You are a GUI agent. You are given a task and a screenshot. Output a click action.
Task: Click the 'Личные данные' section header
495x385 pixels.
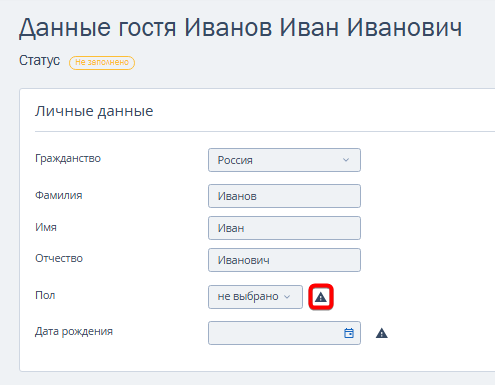pyautogui.click(x=94, y=111)
